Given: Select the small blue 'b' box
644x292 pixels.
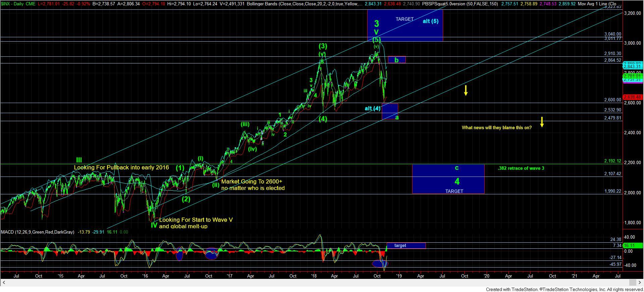Looking at the screenshot, I should (x=397, y=60).
